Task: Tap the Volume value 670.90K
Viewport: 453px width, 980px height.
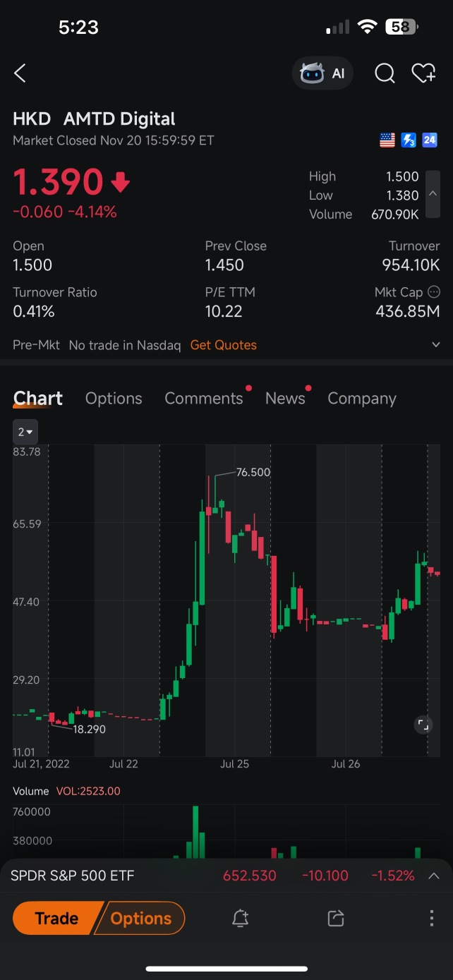Action: tap(395, 214)
